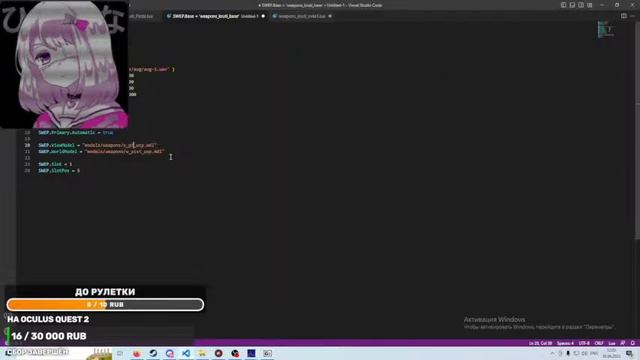Toggle panel layout icon in title bar
This screenshot has height=360, width=640.
572,5
